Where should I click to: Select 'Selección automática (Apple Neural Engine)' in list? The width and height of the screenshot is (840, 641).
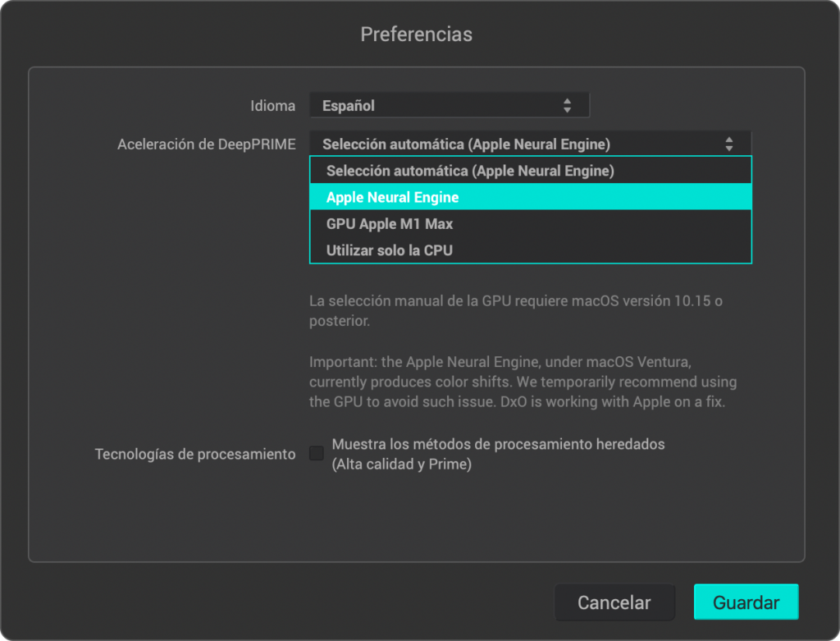531,171
